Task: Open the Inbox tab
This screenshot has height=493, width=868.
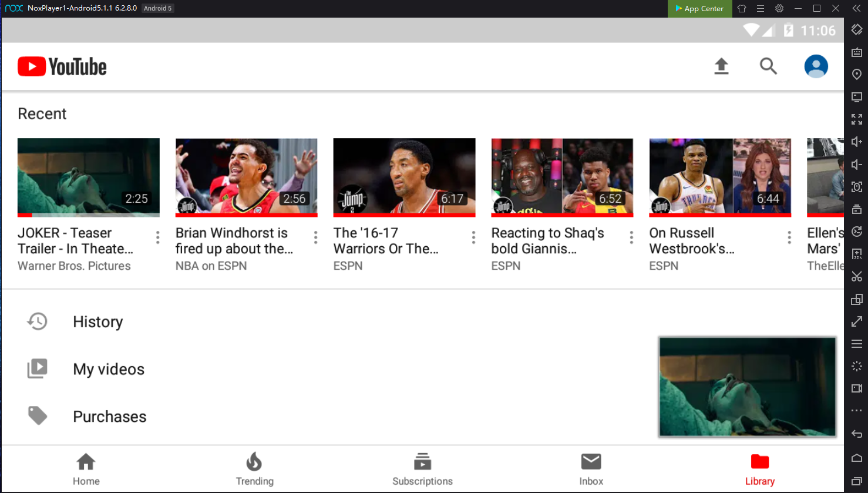Action: coord(591,469)
